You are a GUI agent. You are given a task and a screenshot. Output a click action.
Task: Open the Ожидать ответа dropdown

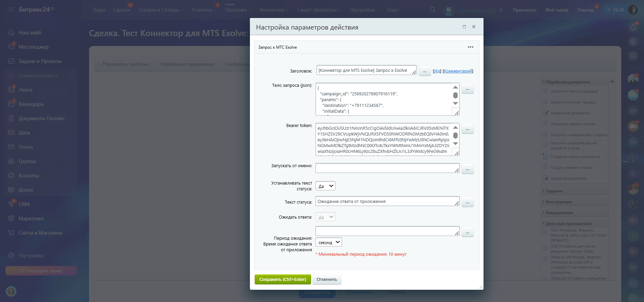[325, 217]
